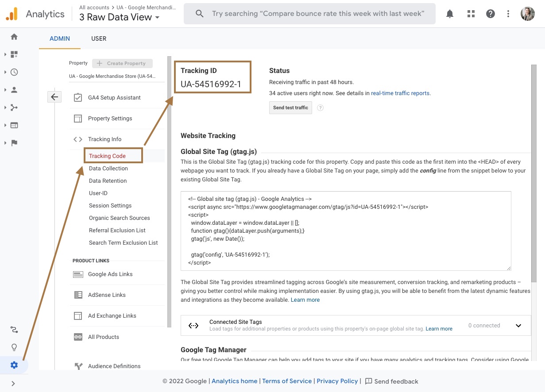The height and width of the screenshot is (392, 545).
Task: Select Data Retention in Tracking Info
Action: click(x=108, y=181)
